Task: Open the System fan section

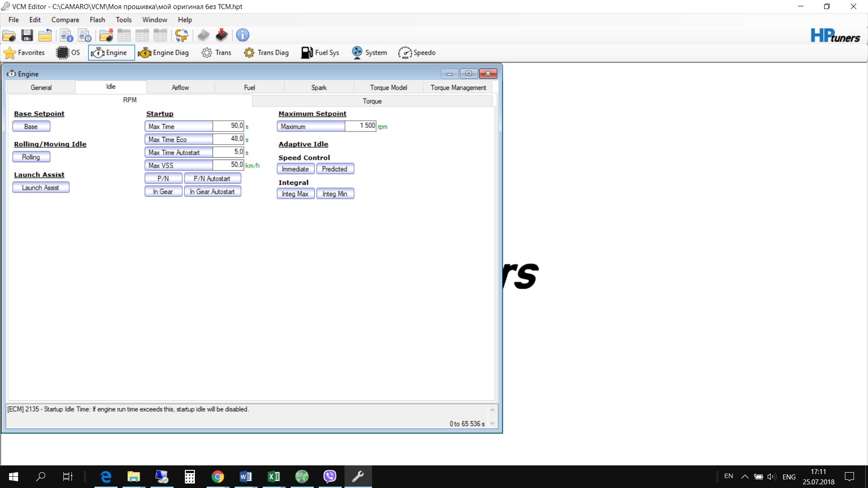Action: 369,53
